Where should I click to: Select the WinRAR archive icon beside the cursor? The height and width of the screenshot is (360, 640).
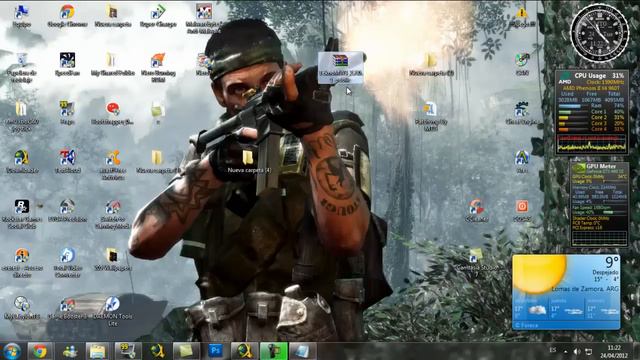(x=340, y=68)
